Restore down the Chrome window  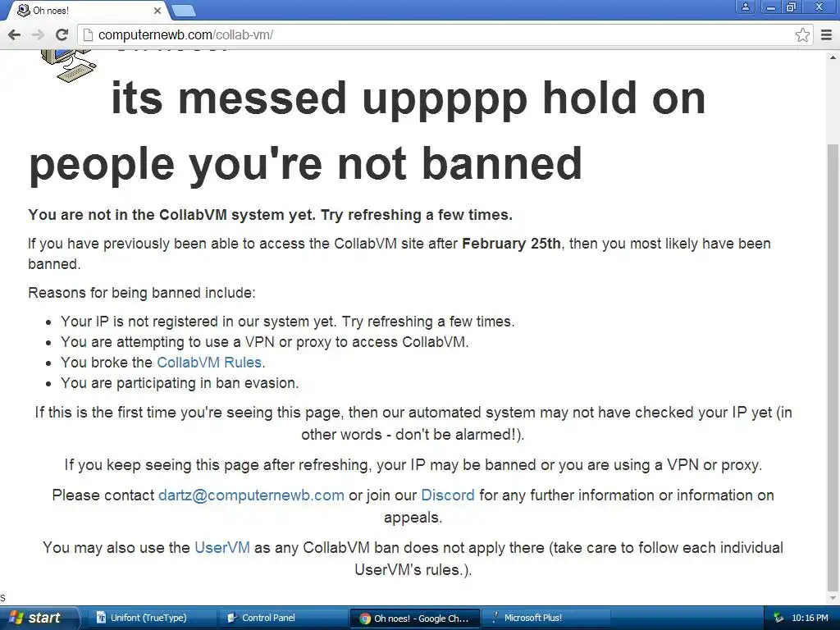point(792,7)
